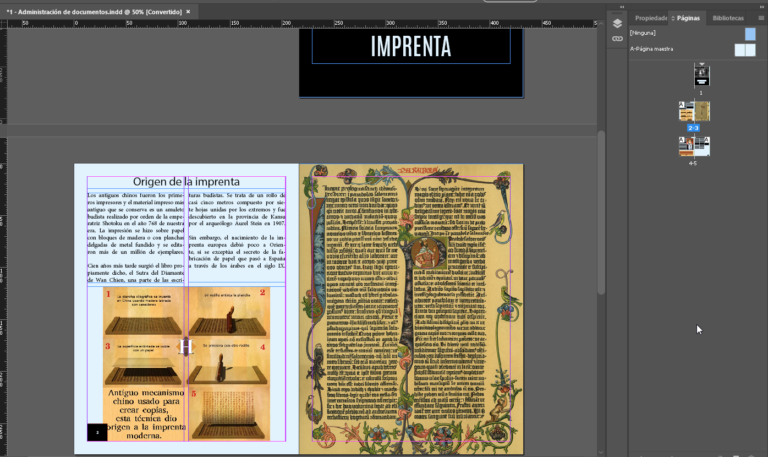Click the left text column about antiguos chinos

pyautogui.click(x=136, y=237)
